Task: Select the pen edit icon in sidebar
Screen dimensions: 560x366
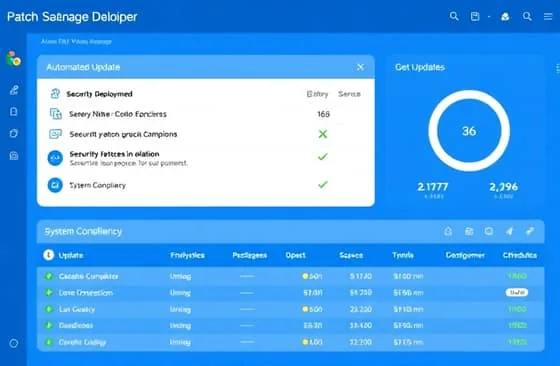Action: (14, 90)
